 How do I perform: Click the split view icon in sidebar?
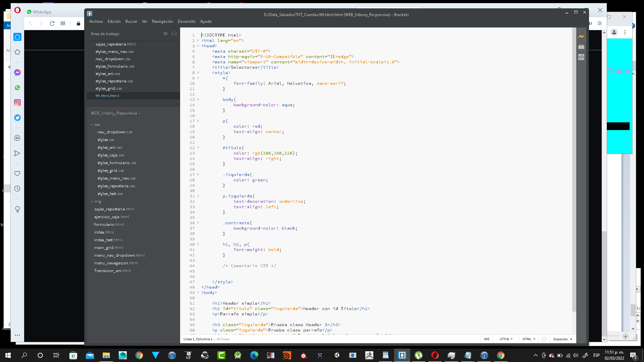click(x=174, y=34)
